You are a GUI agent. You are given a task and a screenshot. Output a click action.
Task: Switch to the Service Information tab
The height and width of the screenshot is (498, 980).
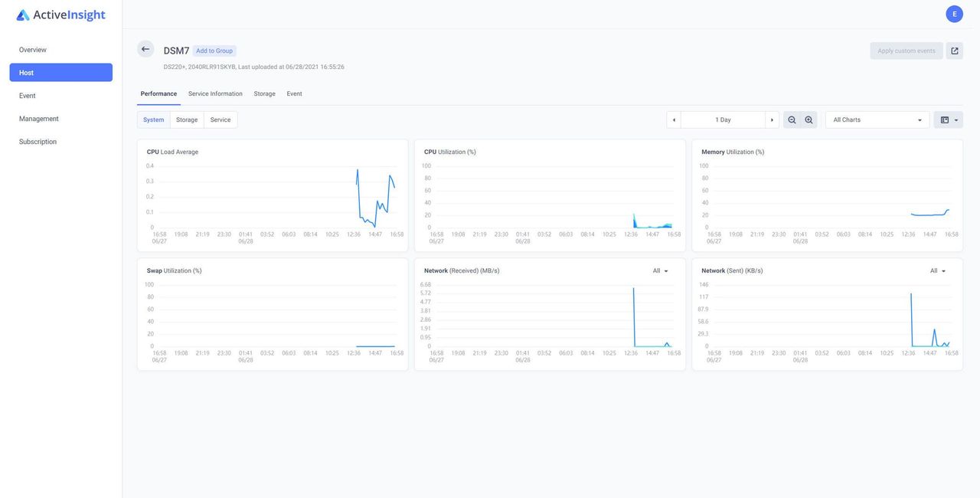215,93
